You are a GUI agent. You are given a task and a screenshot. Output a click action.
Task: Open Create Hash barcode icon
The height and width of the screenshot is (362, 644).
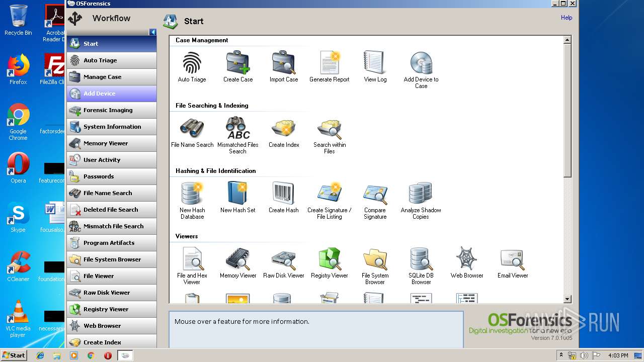click(x=284, y=194)
